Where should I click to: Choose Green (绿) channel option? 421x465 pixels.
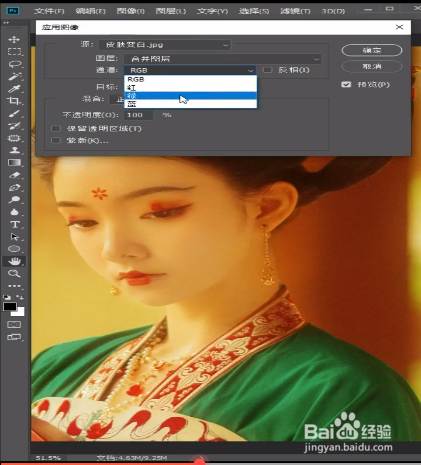click(x=191, y=96)
